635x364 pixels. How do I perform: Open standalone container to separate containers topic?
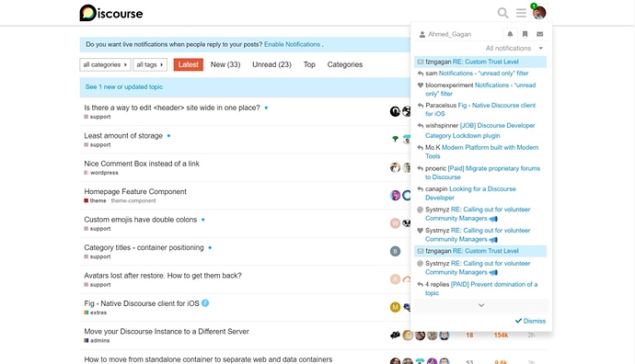click(208, 359)
